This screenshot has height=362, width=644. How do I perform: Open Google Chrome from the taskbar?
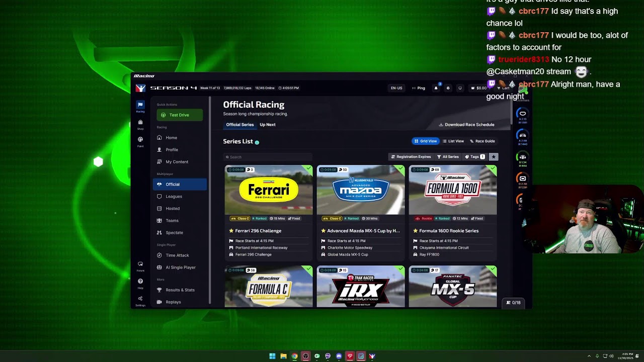pos(294,356)
